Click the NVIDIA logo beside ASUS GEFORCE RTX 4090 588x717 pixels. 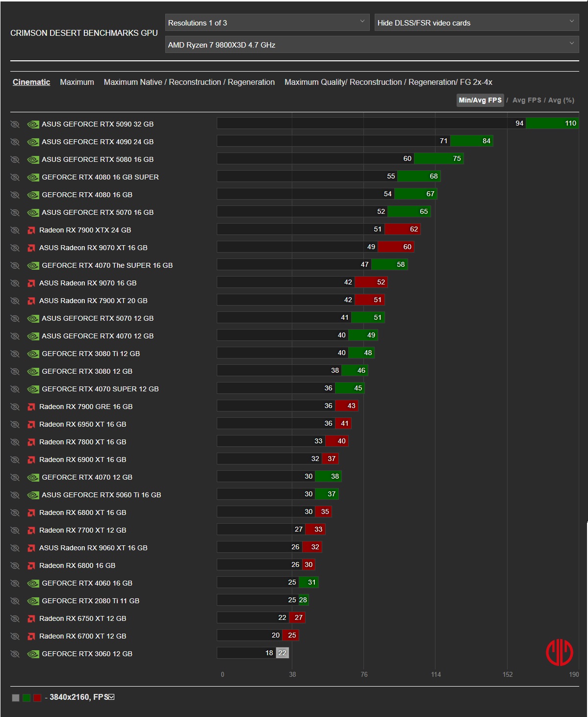(x=33, y=142)
